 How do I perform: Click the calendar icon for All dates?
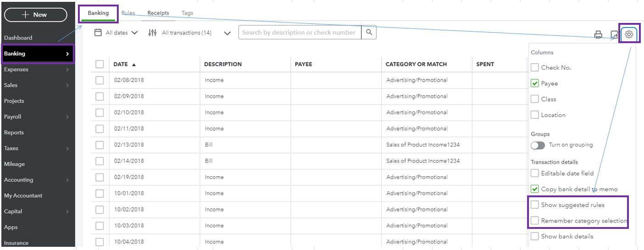coord(98,33)
